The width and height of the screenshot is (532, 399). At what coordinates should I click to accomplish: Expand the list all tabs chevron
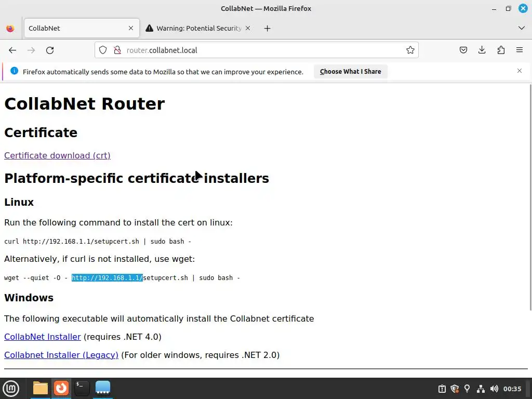pos(522,28)
